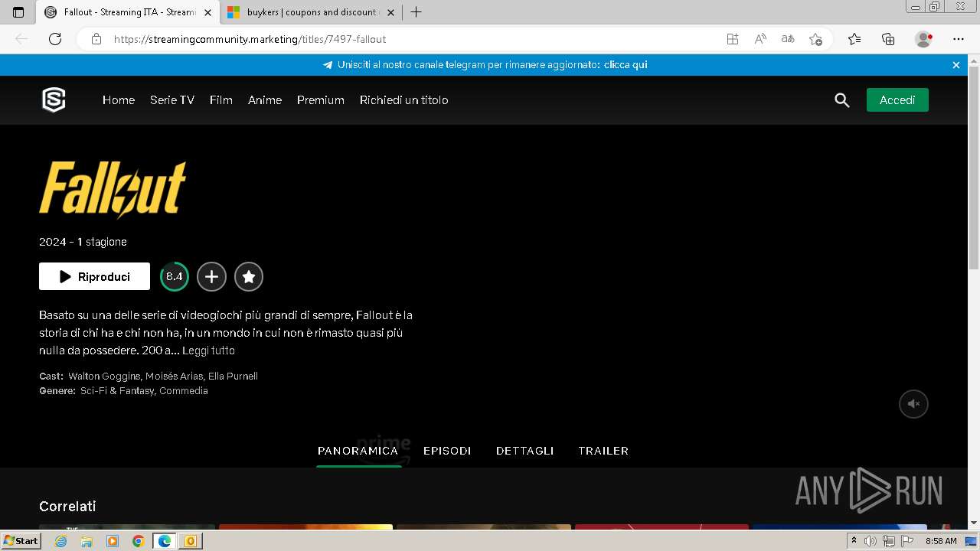Image resolution: width=980 pixels, height=551 pixels.
Task: Open the site search magnifier
Action: (842, 100)
